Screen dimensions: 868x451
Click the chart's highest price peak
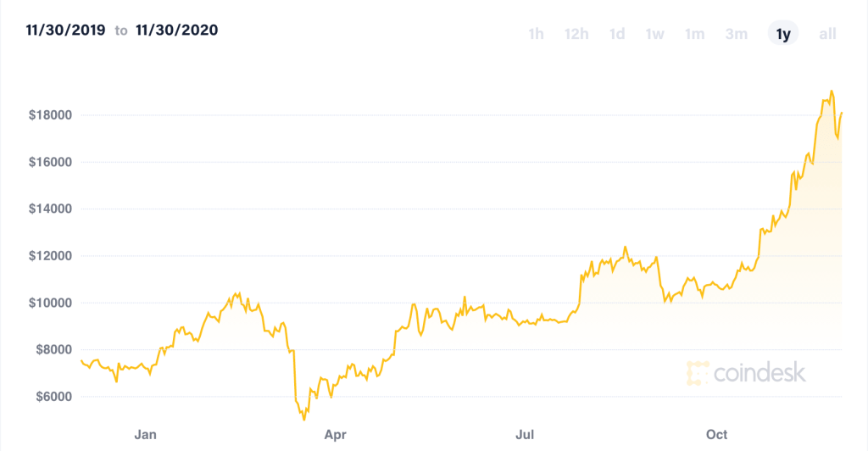(832, 91)
